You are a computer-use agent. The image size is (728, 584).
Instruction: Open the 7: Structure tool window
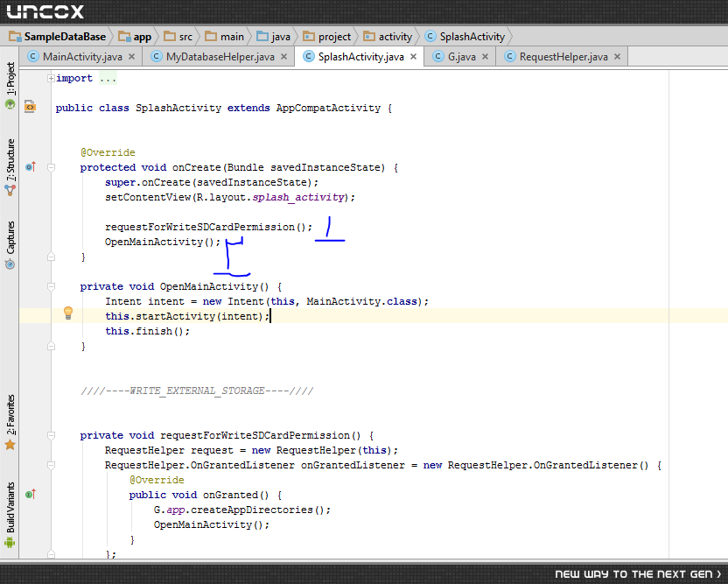tap(10, 167)
